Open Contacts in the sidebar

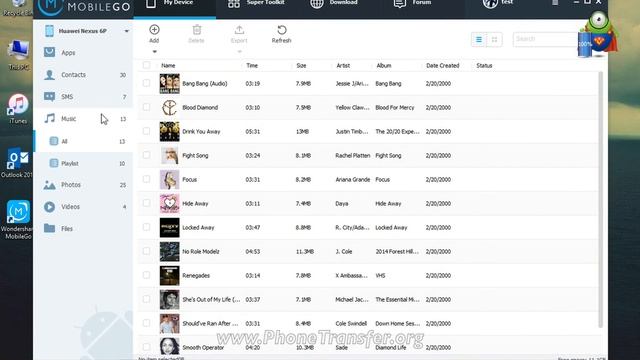(x=83, y=75)
